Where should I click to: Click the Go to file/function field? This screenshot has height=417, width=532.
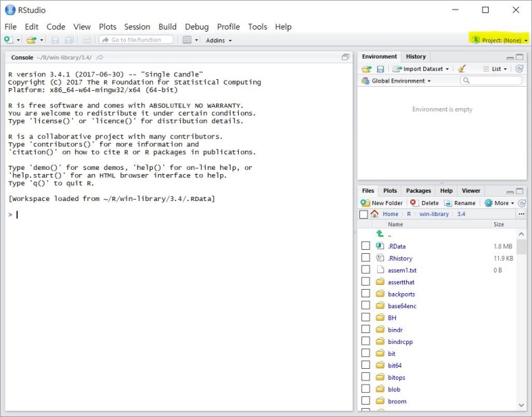(x=136, y=40)
